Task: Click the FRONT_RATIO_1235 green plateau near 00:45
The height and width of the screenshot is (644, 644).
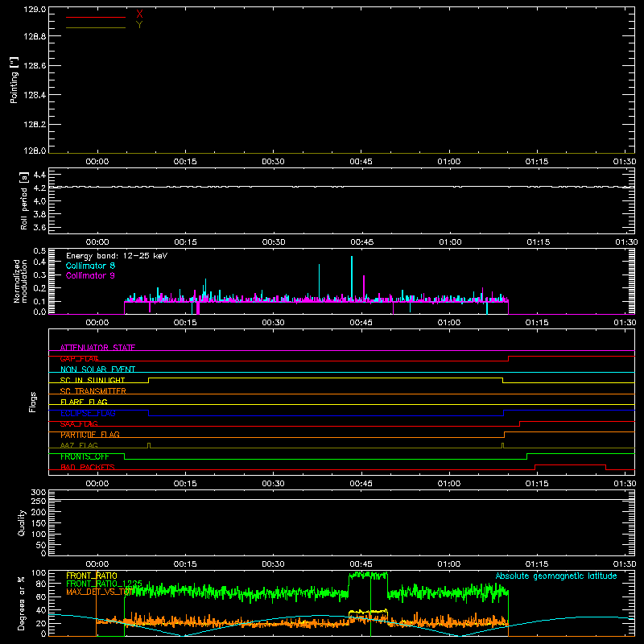Action: click(368, 575)
